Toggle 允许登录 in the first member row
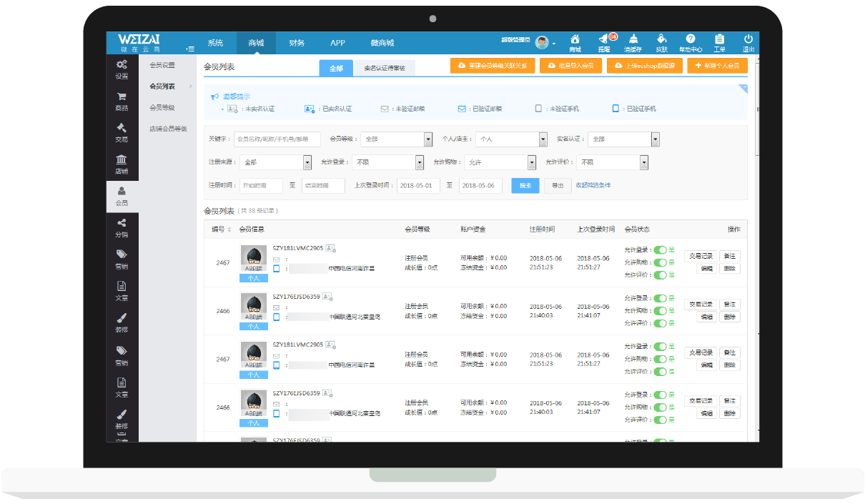865x504 pixels. (660, 250)
